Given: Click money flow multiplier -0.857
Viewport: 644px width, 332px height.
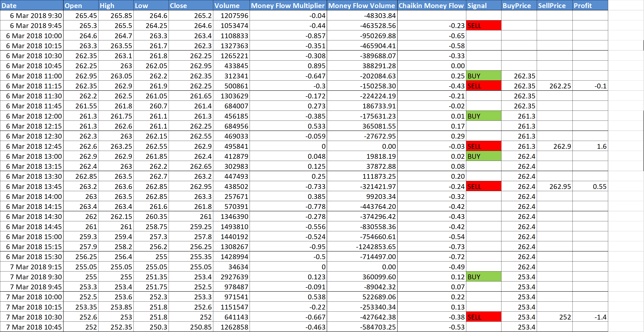Looking at the screenshot, I should pos(288,36).
